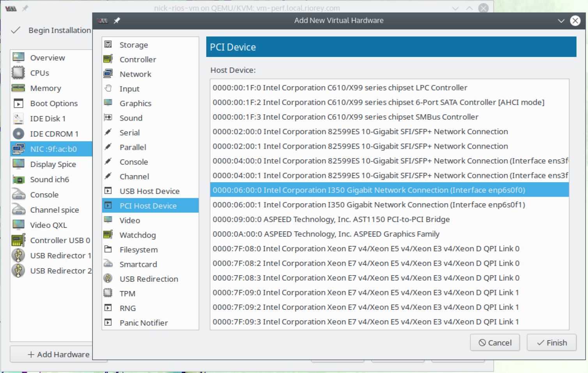
Task: Select the Sound hardware icon
Action: [108, 118]
